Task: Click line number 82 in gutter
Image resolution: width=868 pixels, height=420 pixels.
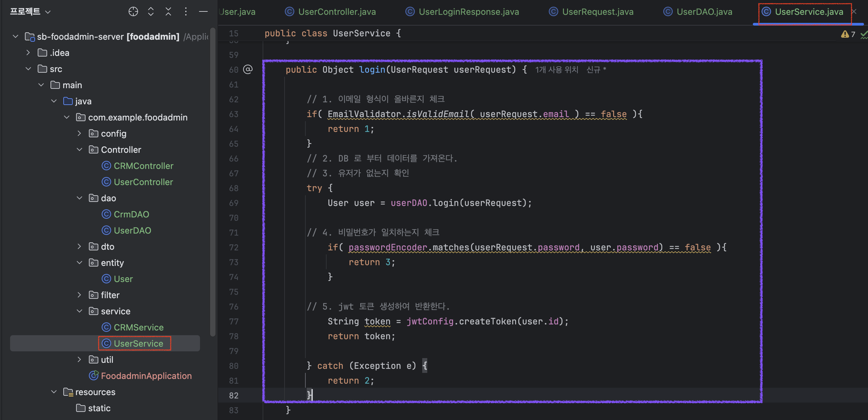Action: (x=234, y=395)
